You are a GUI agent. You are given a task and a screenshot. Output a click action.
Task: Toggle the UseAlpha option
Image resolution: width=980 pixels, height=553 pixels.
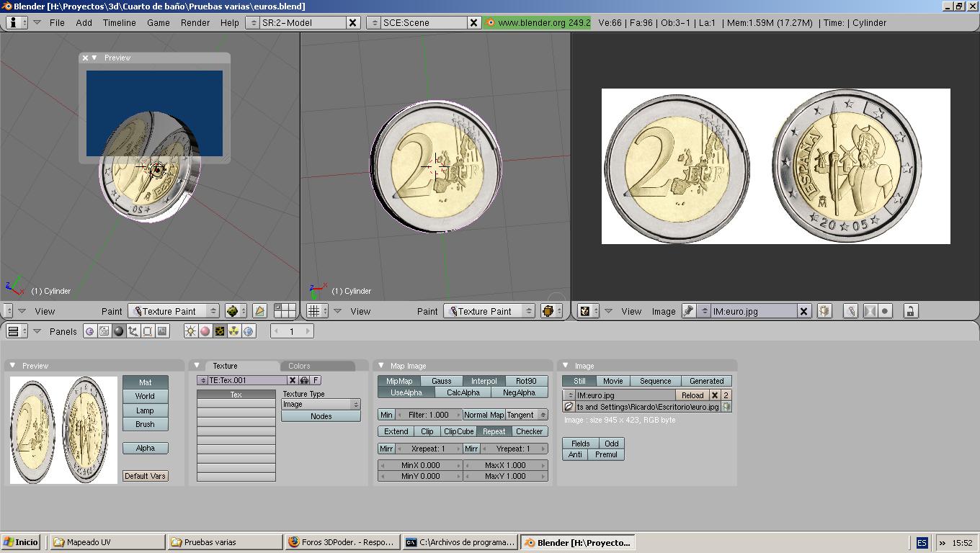point(406,392)
